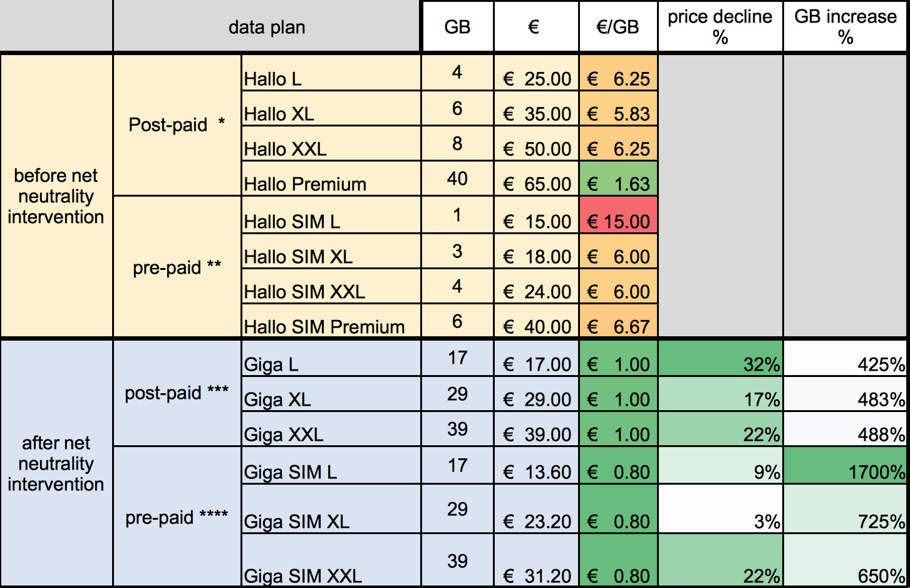Image resolution: width=910 pixels, height=588 pixels.
Task: Select the 'before net neutrality intervention' cell
Action: (56, 196)
